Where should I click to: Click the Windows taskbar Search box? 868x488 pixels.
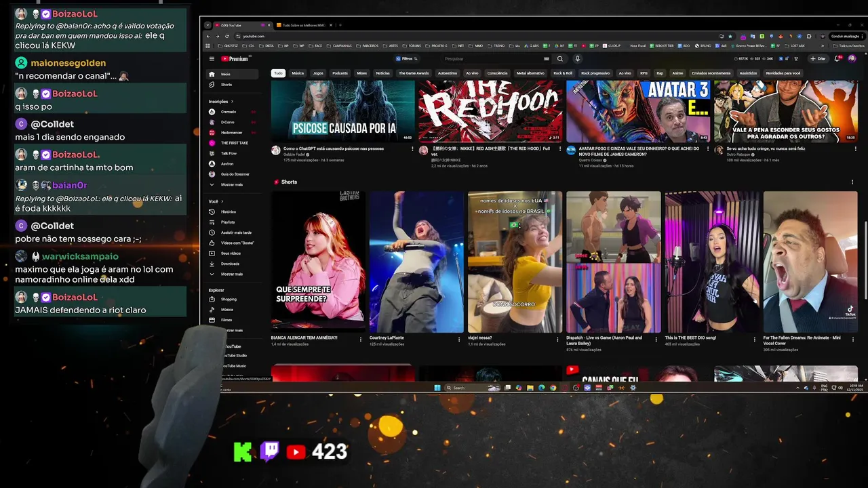[471, 388]
